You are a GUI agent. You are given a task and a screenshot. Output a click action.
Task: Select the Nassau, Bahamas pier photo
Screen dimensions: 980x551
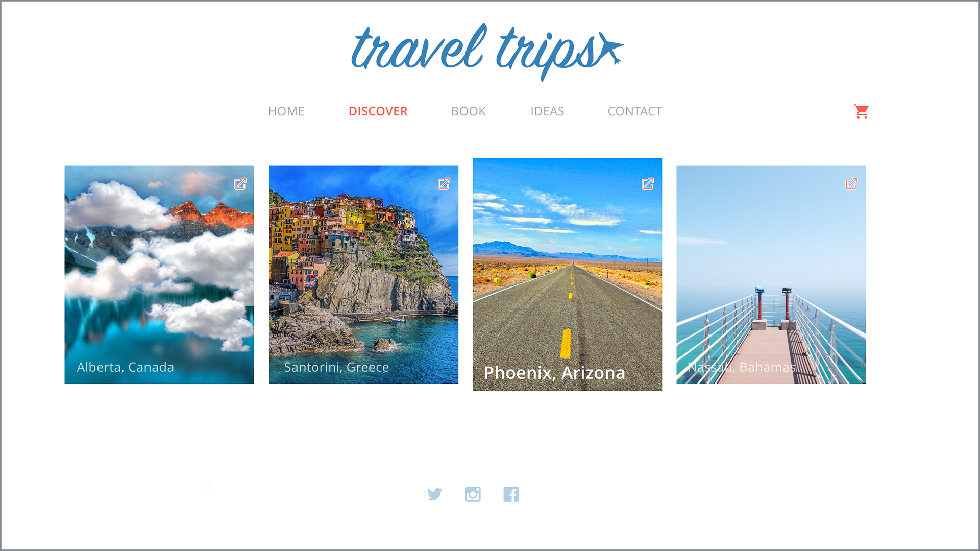click(771, 274)
